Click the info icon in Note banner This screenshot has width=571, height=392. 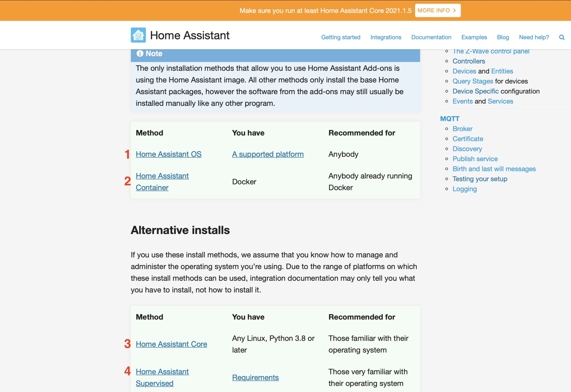pos(139,53)
